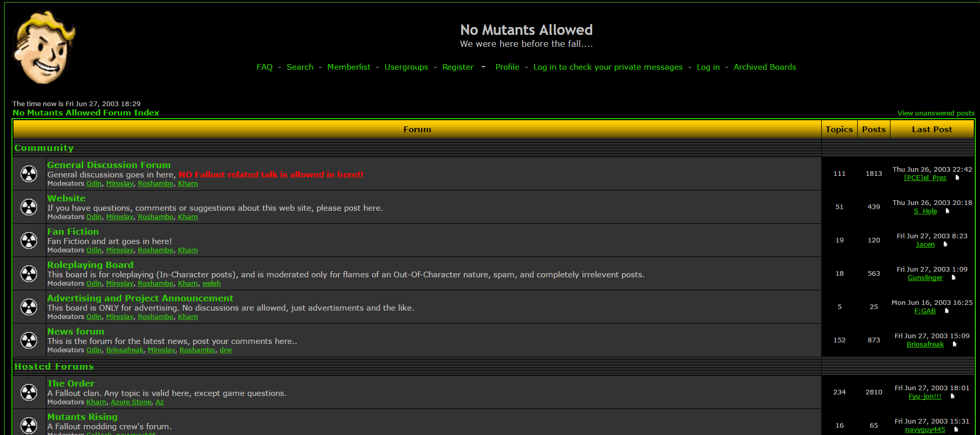
Task: Open moderator welsh in Roleplaying Board row
Action: [x=211, y=284]
